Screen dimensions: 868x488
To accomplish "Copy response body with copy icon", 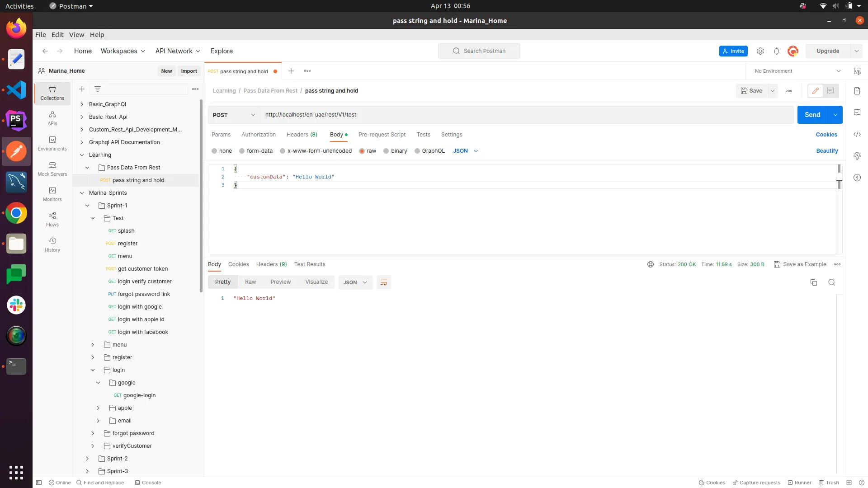I will point(813,282).
